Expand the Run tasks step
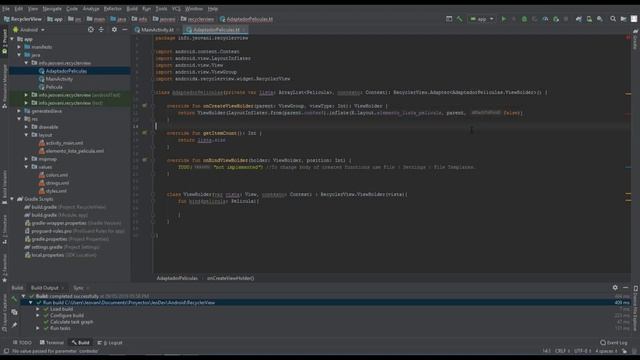 click(x=38, y=328)
